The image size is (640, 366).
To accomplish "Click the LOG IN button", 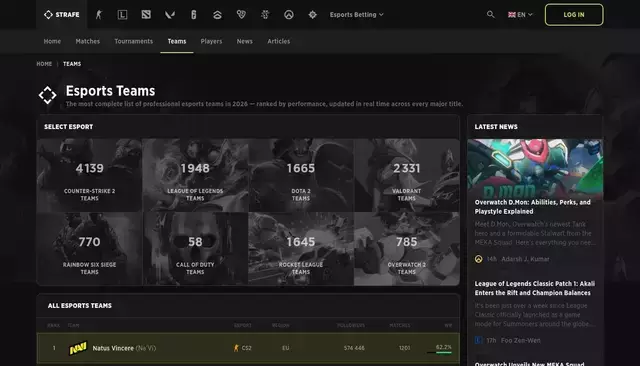I will [x=574, y=15].
